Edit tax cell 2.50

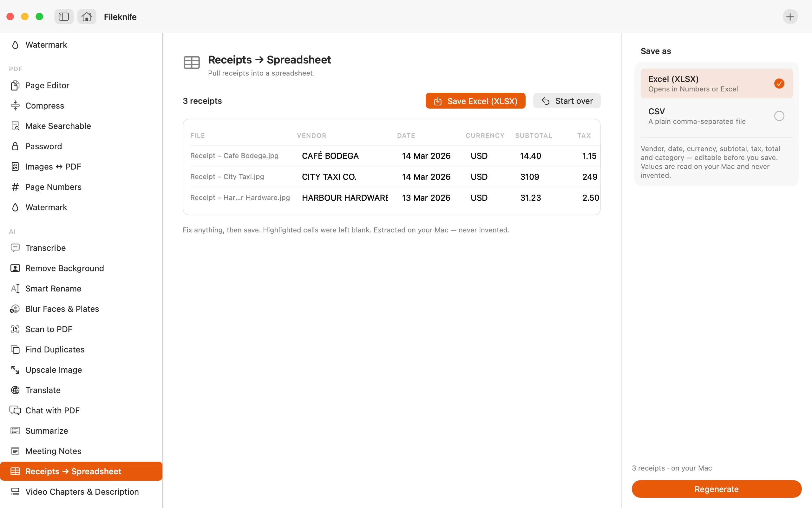591,198
